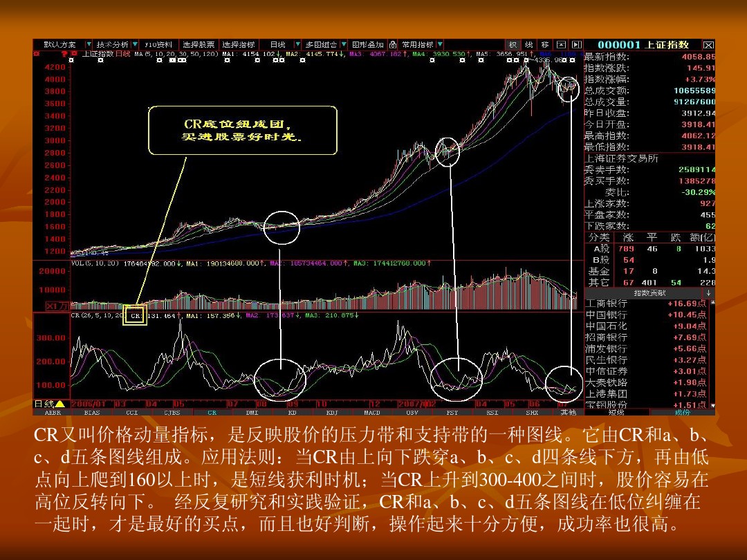This screenshot has width=747, height=560.
Task: Select the 权 adjustment toggle
Action: [x=513, y=44]
